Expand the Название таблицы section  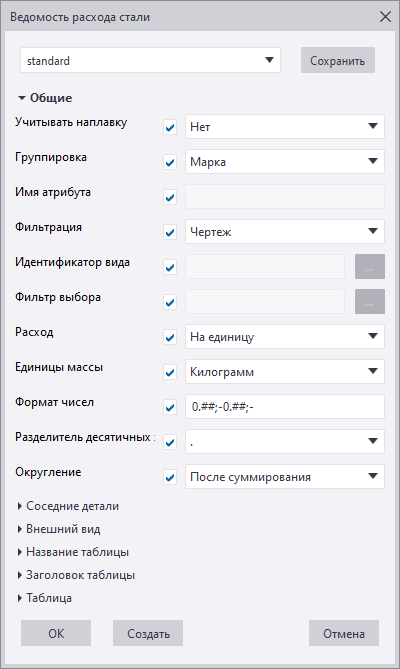click(x=73, y=552)
